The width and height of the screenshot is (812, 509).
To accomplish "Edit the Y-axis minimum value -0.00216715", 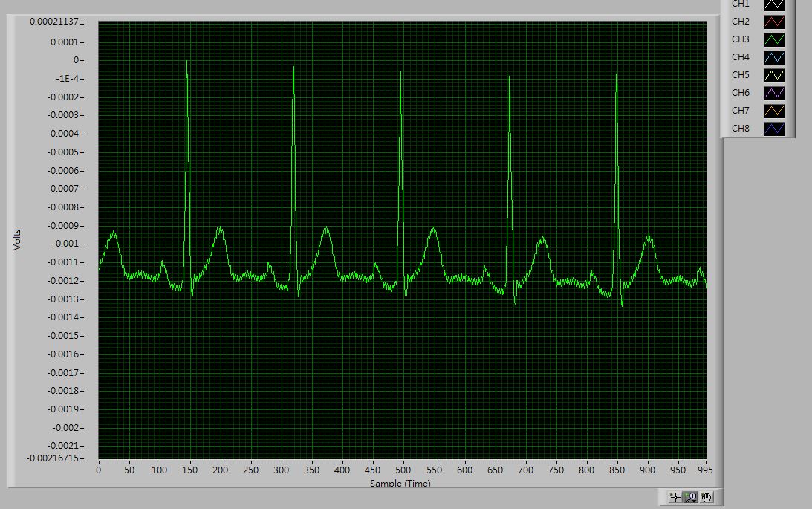I will pos(52,458).
